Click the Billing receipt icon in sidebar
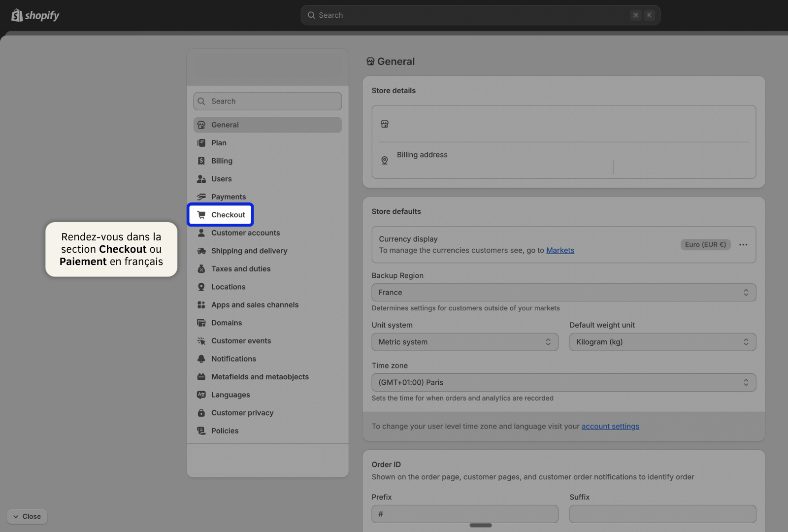788x532 pixels. (x=201, y=161)
